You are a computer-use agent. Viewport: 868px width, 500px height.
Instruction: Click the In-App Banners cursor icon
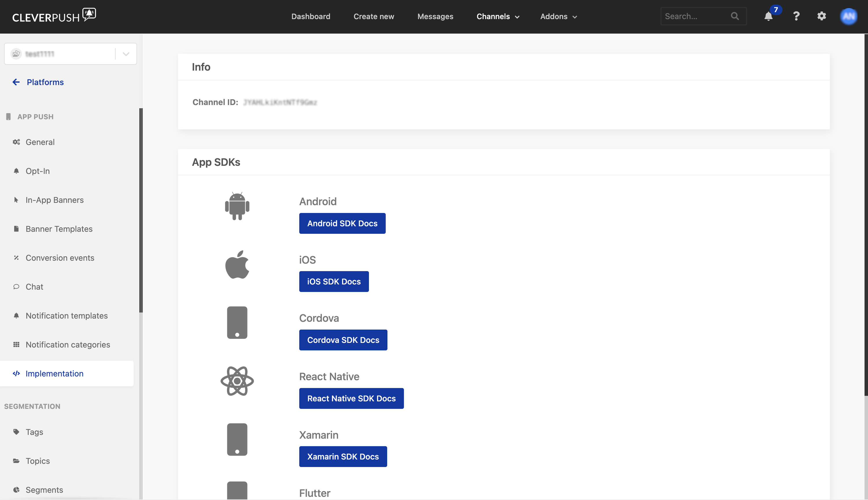point(16,200)
